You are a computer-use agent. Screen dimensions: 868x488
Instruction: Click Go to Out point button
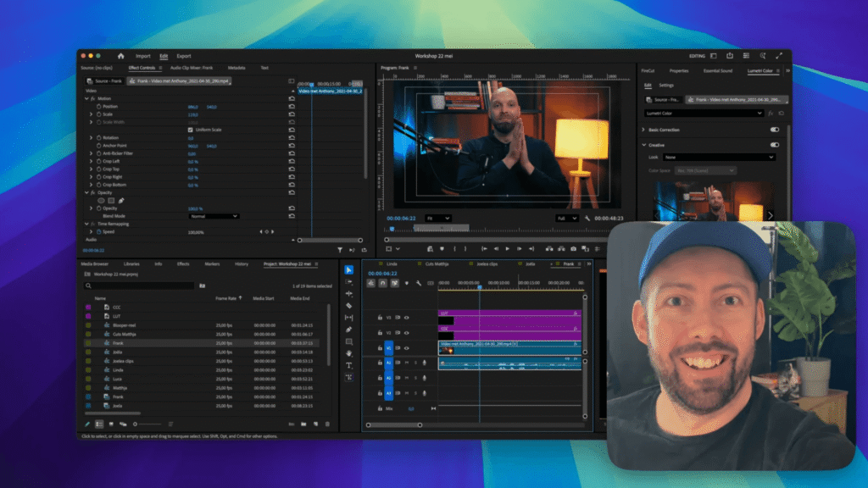531,249
